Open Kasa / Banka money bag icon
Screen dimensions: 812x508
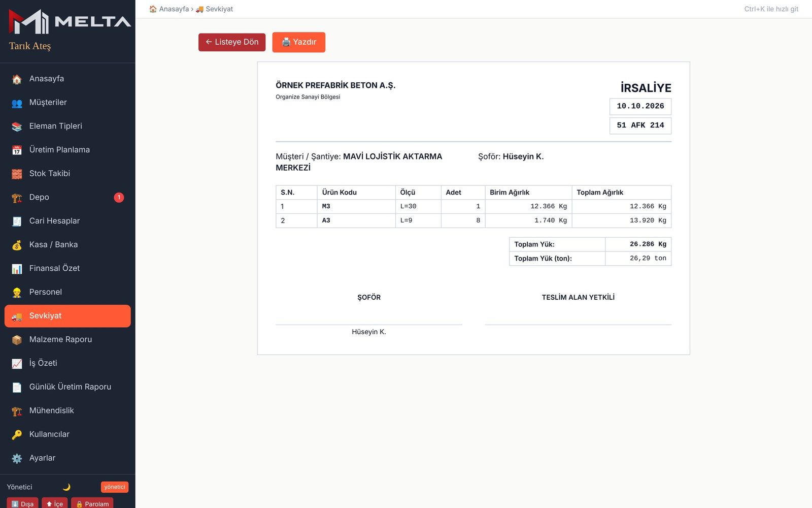[17, 245]
